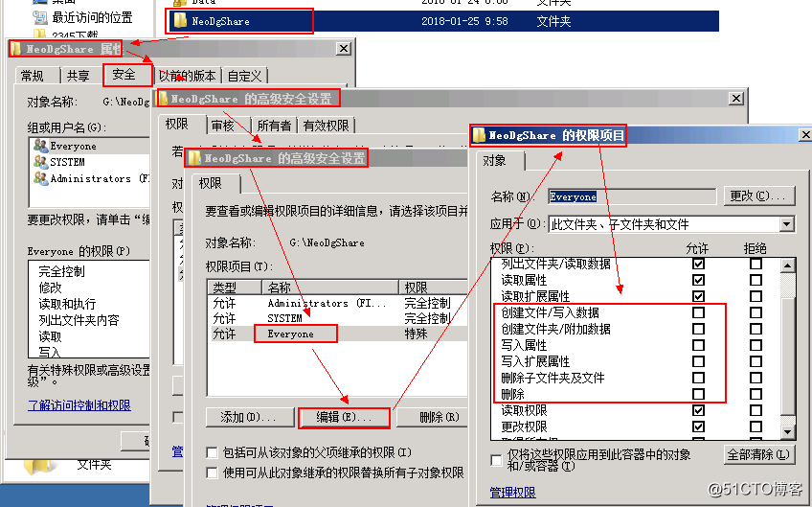The width and height of the screenshot is (812, 507).
Task: Click the recently visited locations icon
Action: pyautogui.click(x=40, y=17)
